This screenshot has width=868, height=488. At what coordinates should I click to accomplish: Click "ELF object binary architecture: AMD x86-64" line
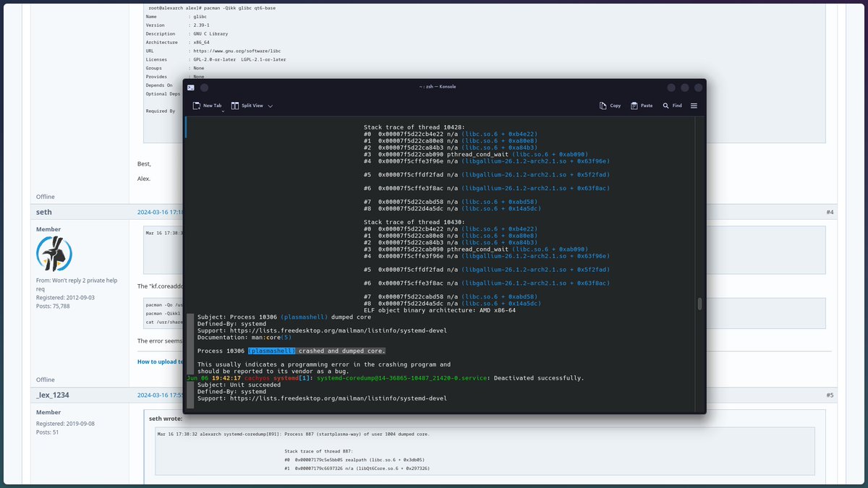pyautogui.click(x=440, y=310)
